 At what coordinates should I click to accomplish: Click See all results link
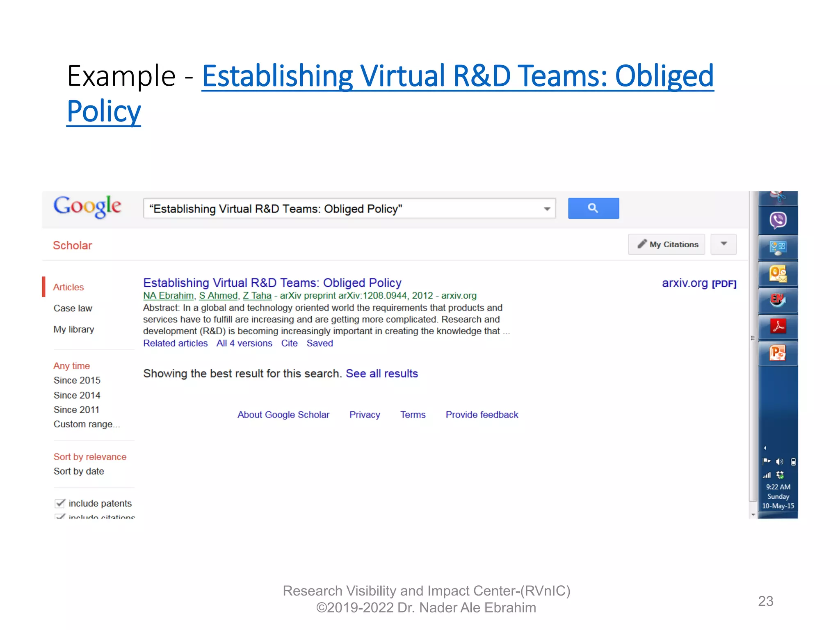pyautogui.click(x=382, y=374)
